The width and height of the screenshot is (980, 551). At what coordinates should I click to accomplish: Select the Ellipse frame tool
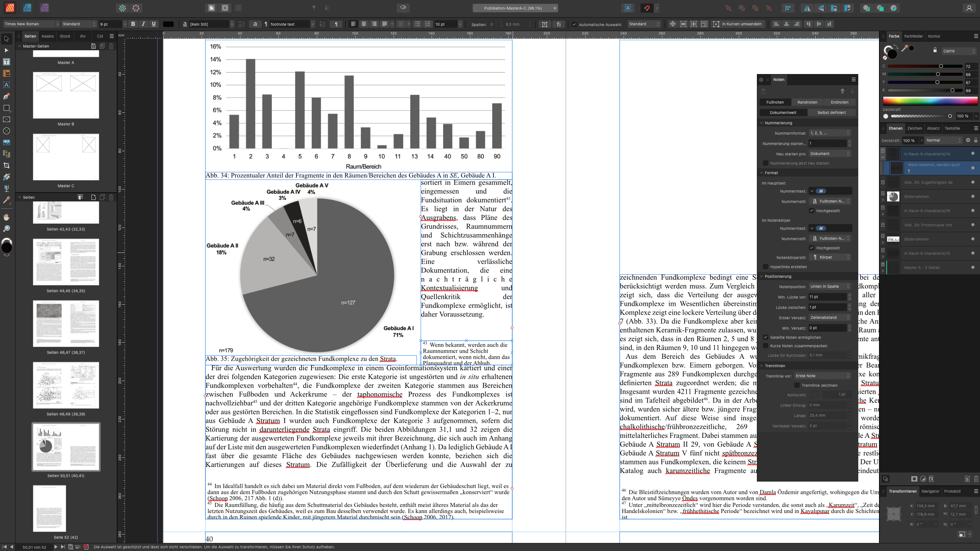pyautogui.click(x=7, y=131)
